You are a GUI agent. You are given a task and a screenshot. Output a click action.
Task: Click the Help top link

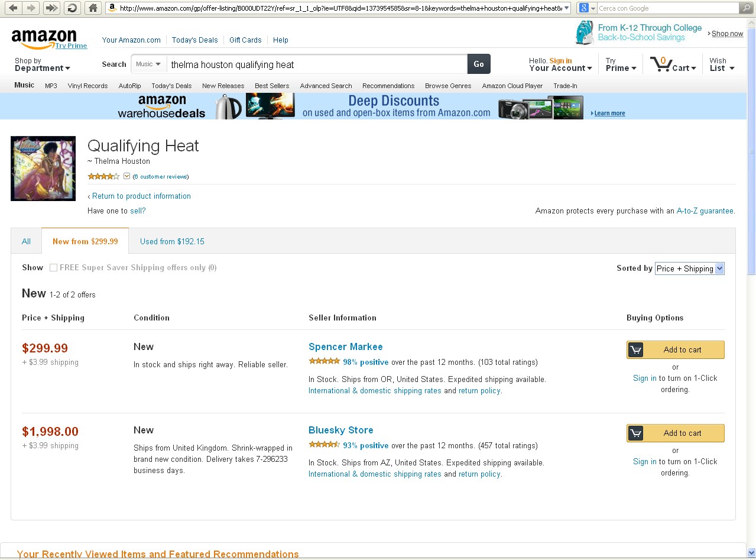point(281,40)
